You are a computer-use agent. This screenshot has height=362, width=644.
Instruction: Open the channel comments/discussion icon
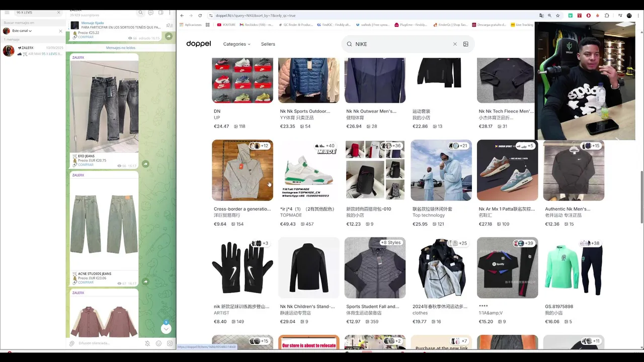150,13
